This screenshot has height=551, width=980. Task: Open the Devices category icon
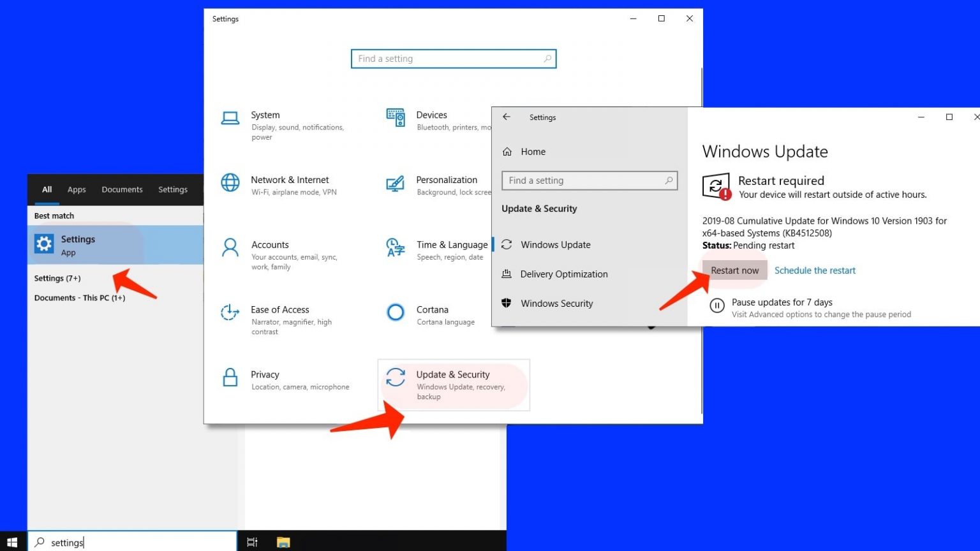(x=396, y=117)
